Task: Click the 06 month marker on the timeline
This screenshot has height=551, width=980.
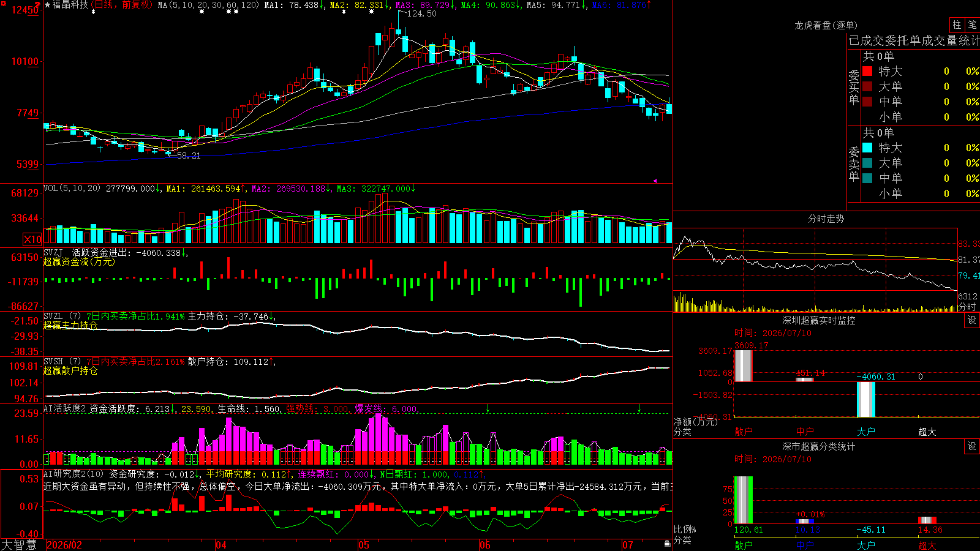Action: click(485, 545)
